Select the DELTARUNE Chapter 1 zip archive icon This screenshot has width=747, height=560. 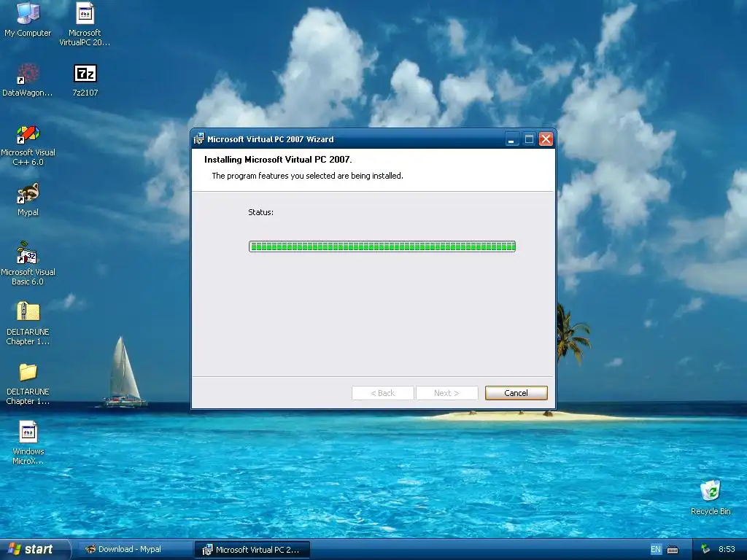(28, 324)
